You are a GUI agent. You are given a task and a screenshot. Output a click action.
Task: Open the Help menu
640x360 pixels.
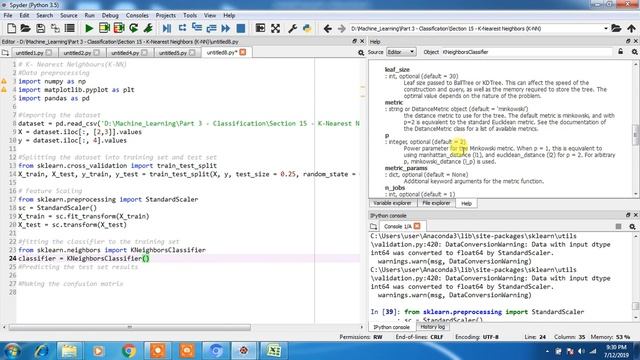229,15
